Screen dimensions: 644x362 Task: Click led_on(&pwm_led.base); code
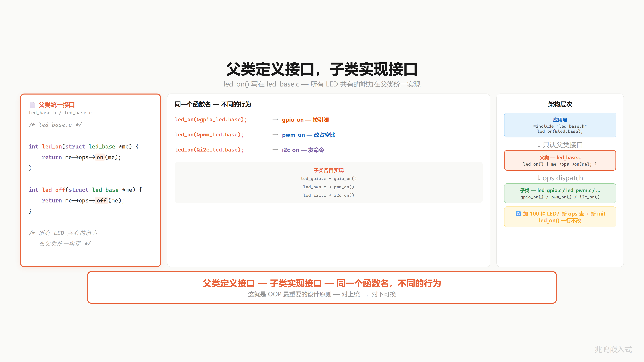tap(209, 135)
